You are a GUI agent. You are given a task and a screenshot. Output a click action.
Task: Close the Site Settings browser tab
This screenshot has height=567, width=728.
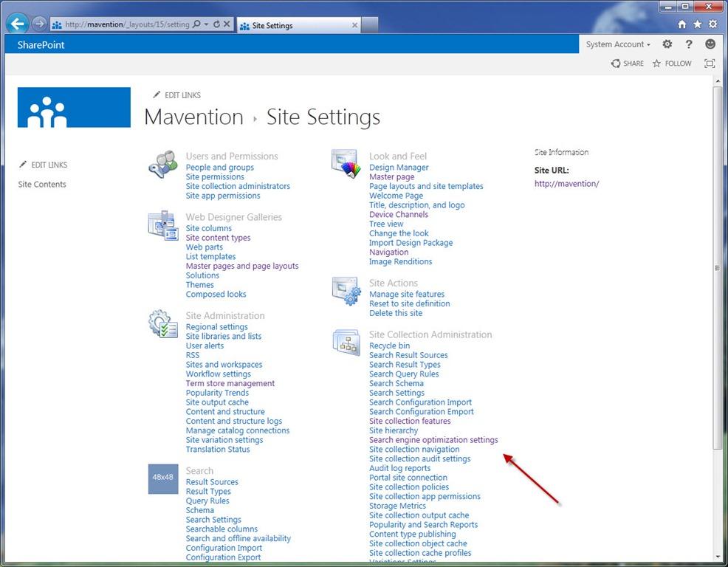(x=354, y=25)
